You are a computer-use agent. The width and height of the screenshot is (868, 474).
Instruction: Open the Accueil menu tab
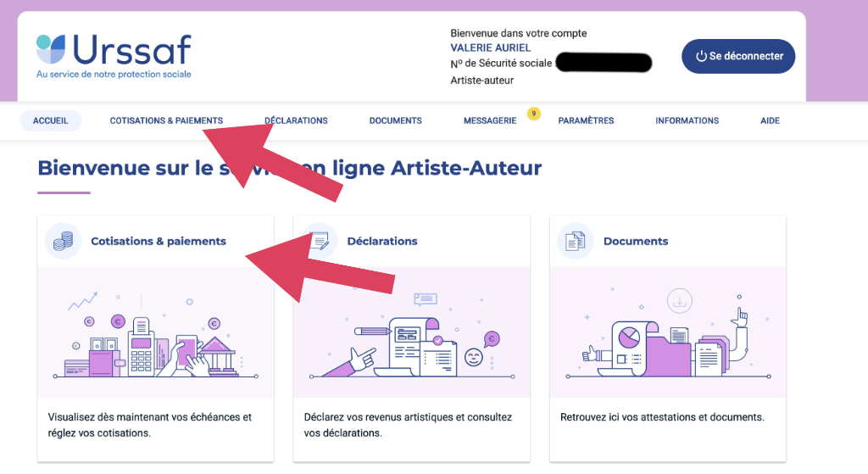(x=50, y=120)
